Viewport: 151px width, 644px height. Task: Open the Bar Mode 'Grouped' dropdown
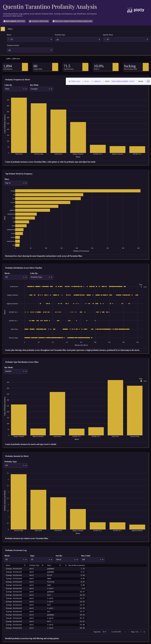52,89
